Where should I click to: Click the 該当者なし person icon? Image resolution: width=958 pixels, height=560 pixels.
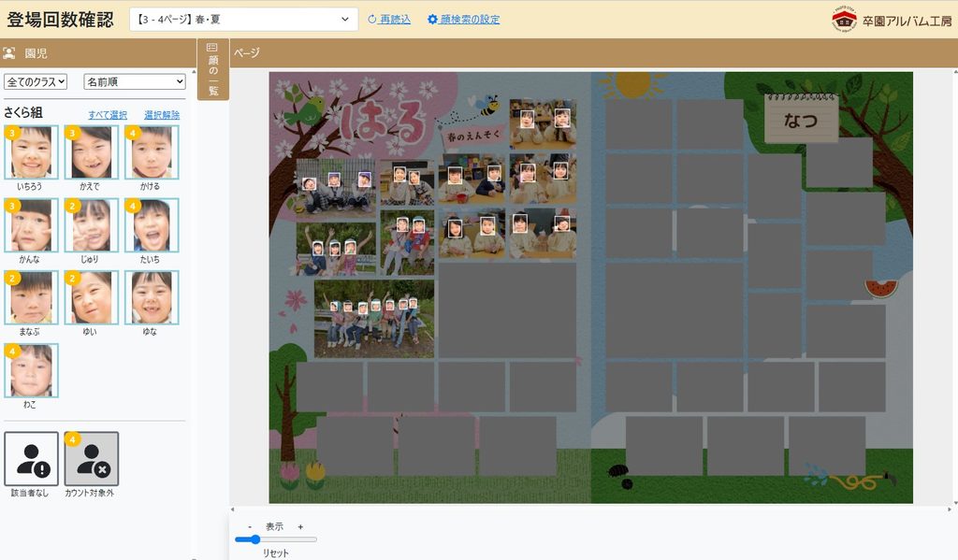click(31, 459)
